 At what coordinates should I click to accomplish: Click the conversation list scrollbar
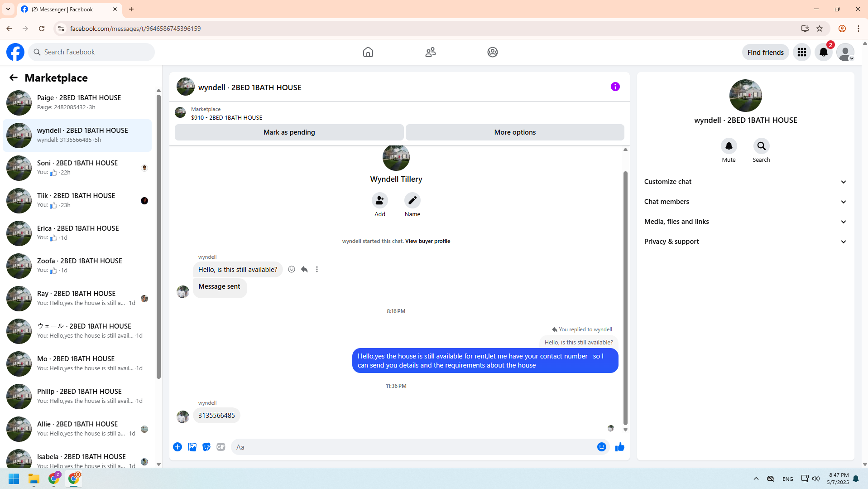[x=158, y=236]
